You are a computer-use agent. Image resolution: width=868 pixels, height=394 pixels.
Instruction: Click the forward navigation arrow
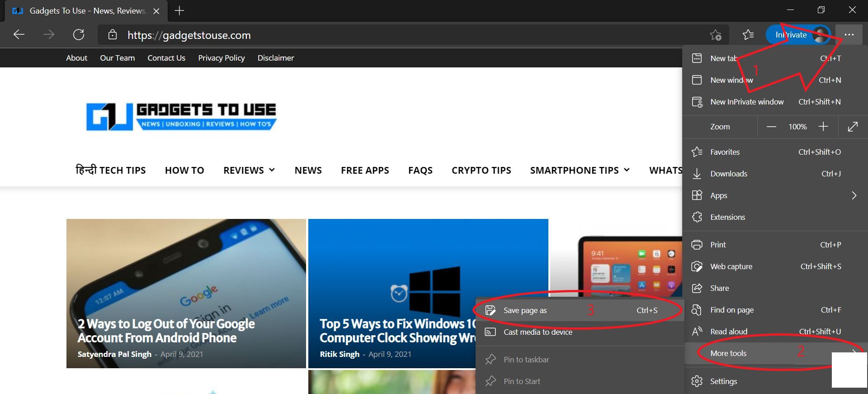pyautogui.click(x=49, y=35)
